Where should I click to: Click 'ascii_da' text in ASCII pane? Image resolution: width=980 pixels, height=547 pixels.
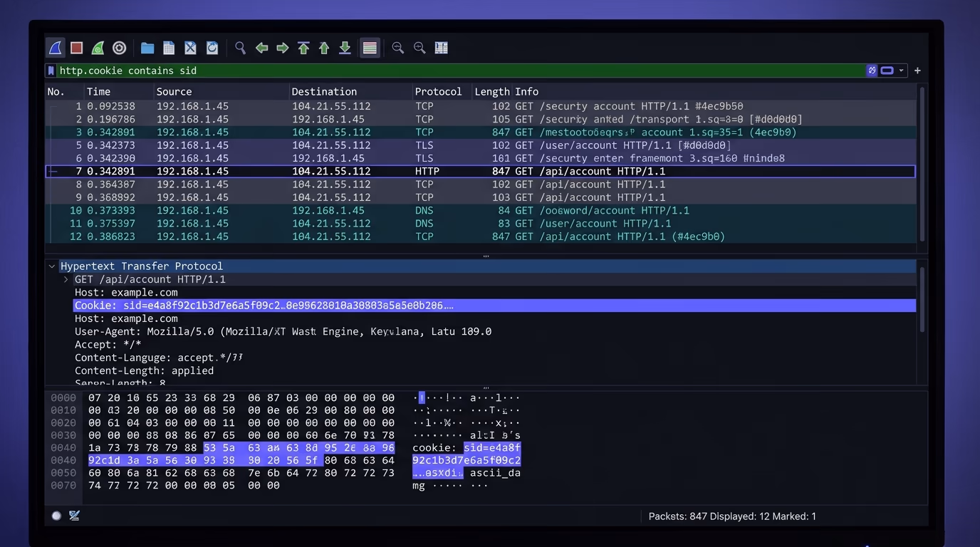pyautogui.click(x=495, y=473)
